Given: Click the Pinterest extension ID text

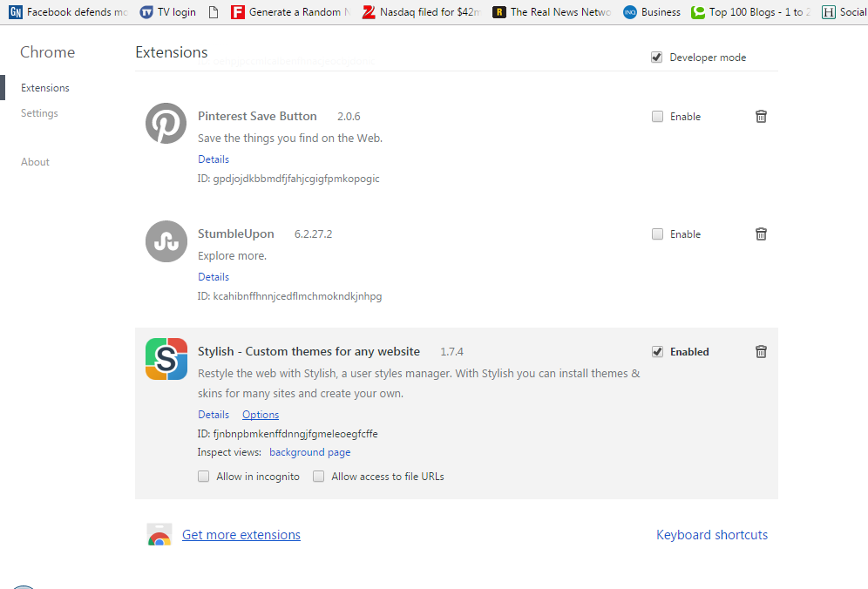Looking at the screenshot, I should pos(288,179).
